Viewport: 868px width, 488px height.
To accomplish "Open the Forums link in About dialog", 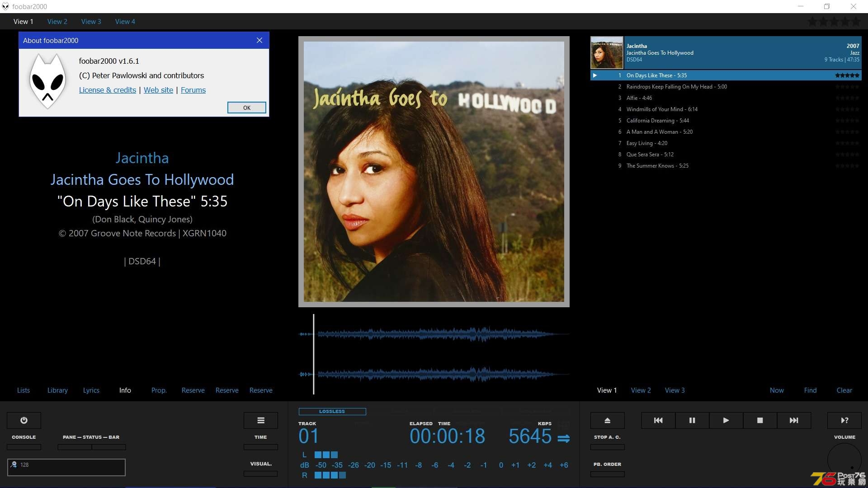I will (193, 90).
